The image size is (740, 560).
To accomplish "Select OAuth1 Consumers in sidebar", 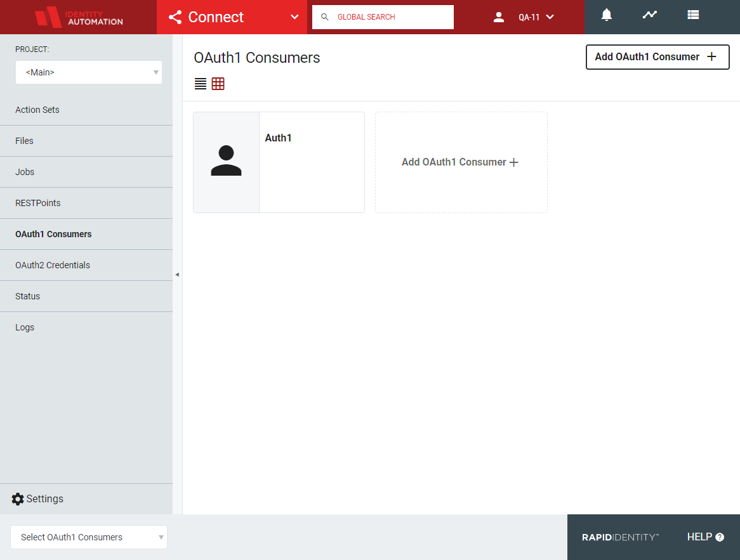I will 86,235.
